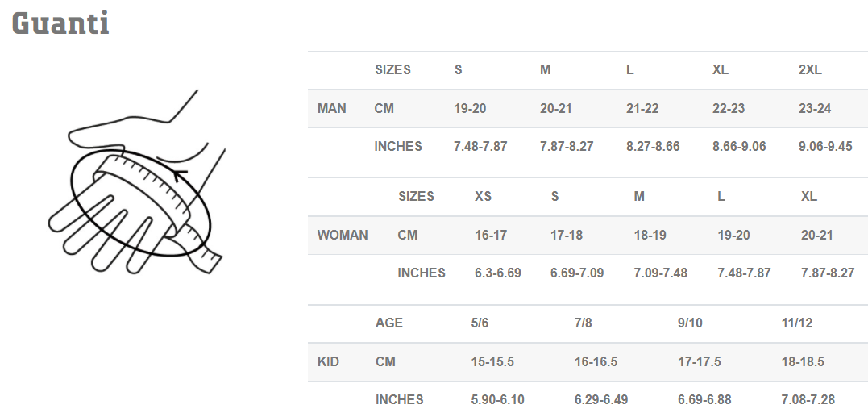
Task: Click the man's 2XL size header
Action: 810,69
